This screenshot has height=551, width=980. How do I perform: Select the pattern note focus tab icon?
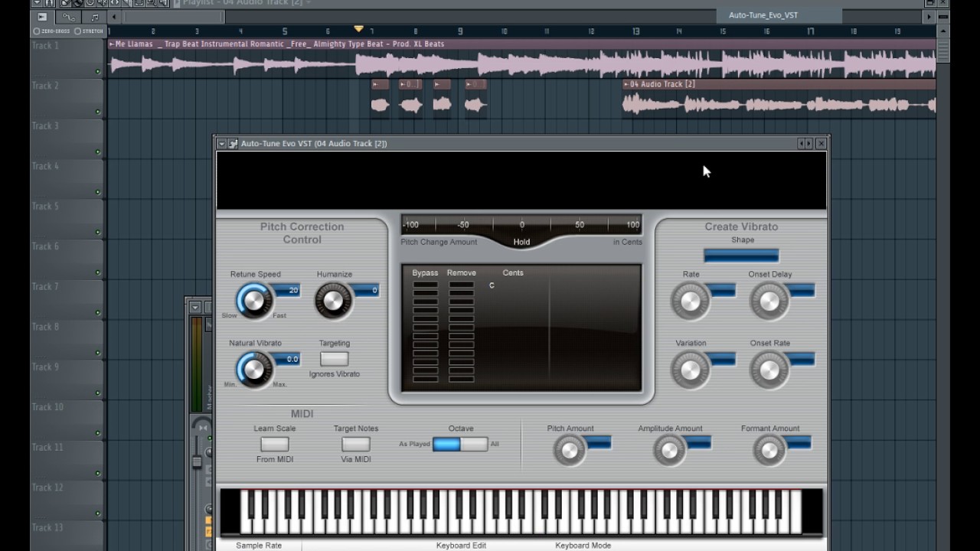click(x=95, y=17)
